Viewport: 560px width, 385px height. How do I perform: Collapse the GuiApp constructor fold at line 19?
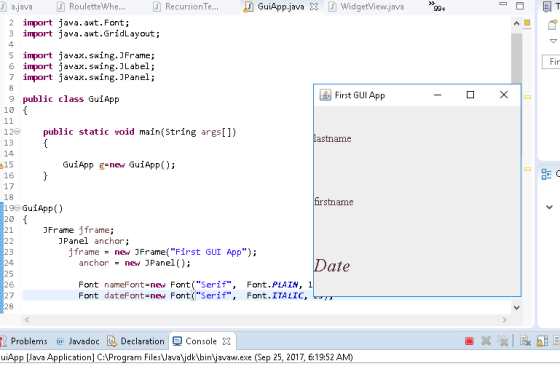[x=17, y=208]
